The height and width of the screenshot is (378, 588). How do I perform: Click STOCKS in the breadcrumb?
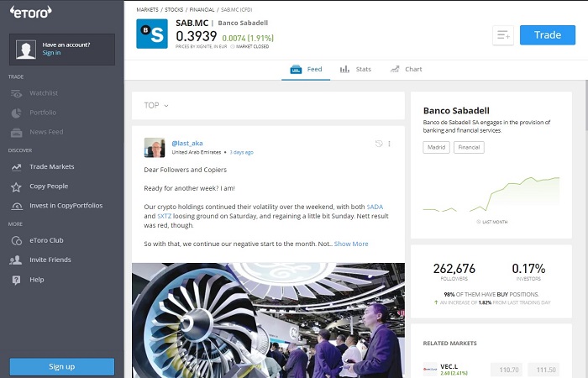click(174, 10)
